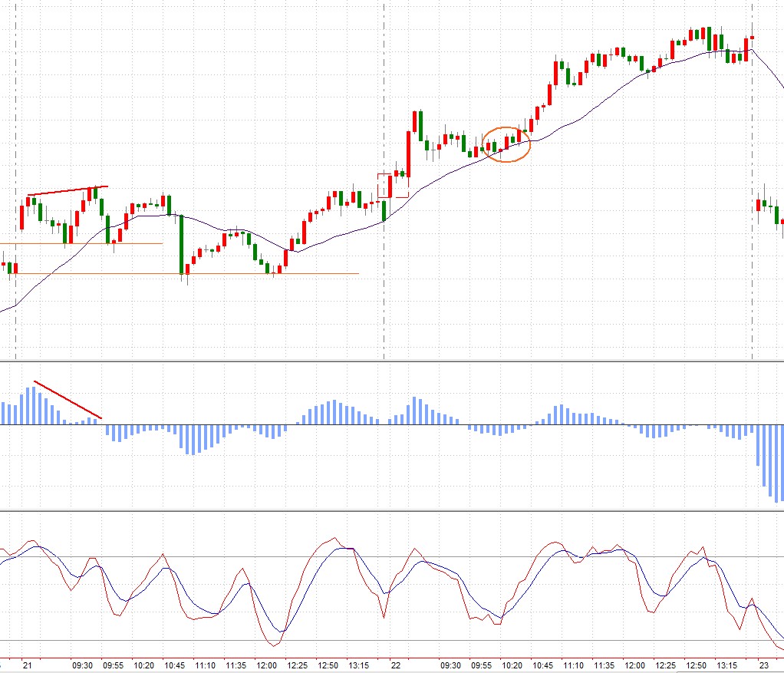Click the date label "21" on the time axis

click(27, 665)
